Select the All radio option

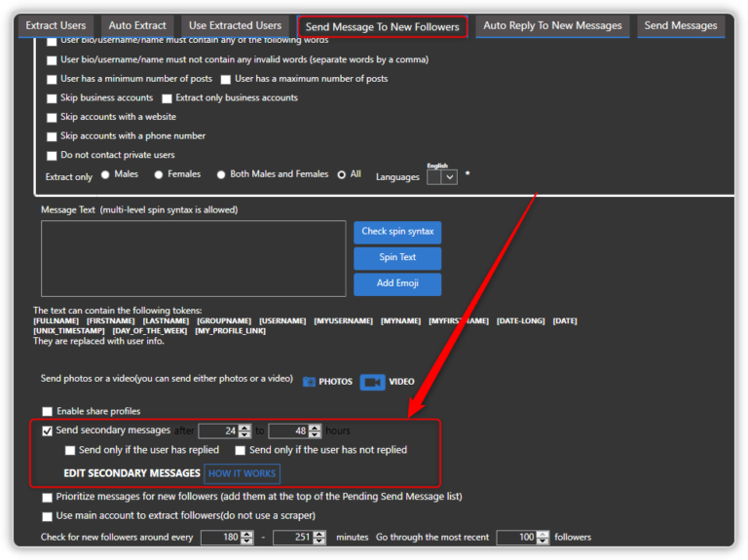point(342,174)
